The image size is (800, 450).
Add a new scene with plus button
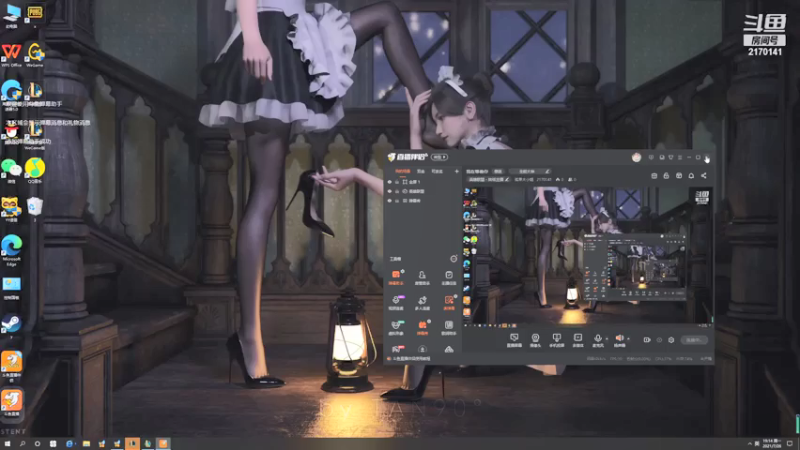tap(456, 171)
